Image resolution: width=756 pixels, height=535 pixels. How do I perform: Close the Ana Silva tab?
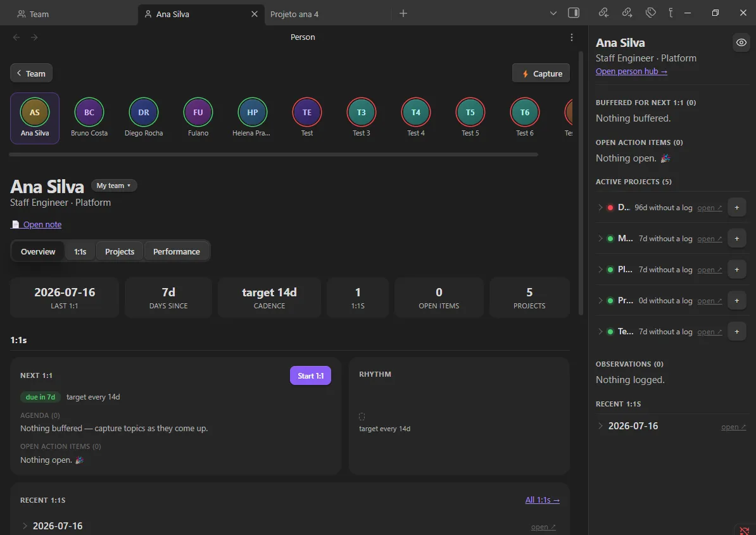[x=255, y=14]
